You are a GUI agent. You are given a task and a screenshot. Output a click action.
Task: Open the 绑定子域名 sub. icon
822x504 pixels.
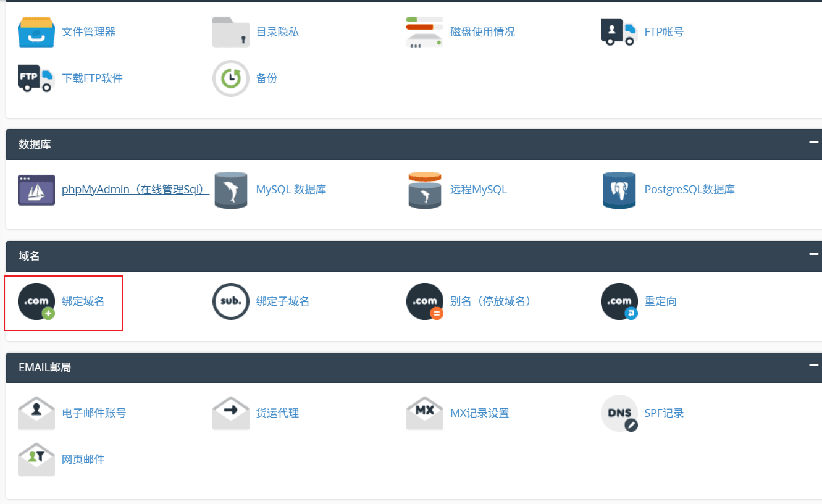click(x=231, y=301)
